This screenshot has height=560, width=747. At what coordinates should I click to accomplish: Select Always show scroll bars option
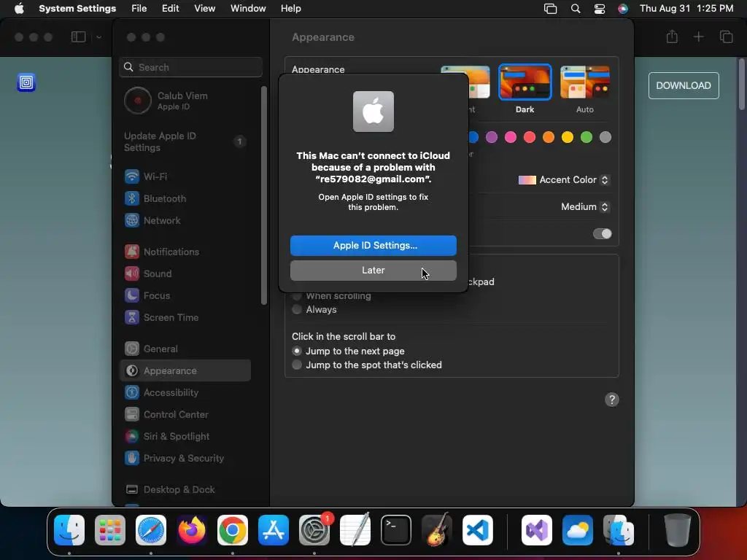[x=314, y=309]
